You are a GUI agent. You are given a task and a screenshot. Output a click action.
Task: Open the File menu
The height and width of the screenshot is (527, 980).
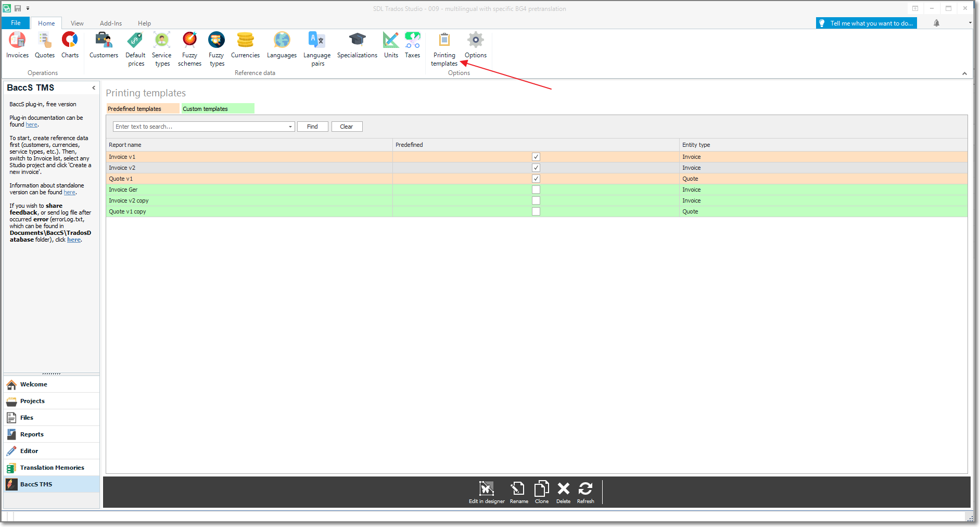click(16, 23)
